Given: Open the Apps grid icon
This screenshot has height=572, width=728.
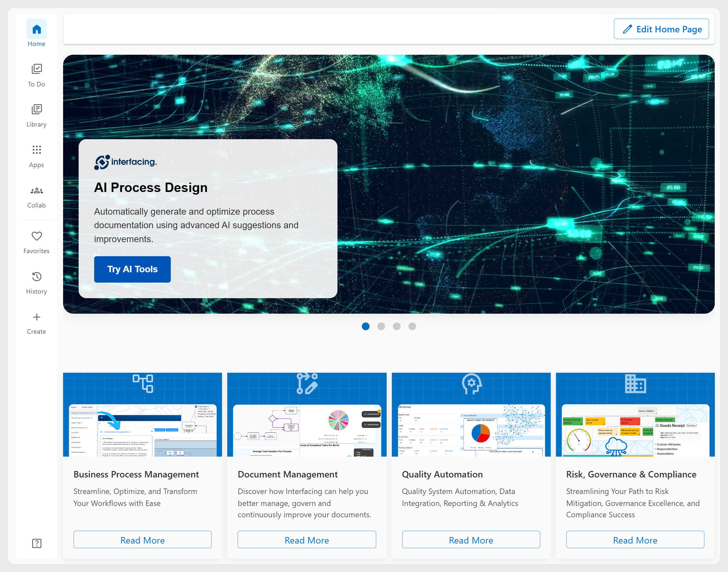Looking at the screenshot, I should (37, 150).
